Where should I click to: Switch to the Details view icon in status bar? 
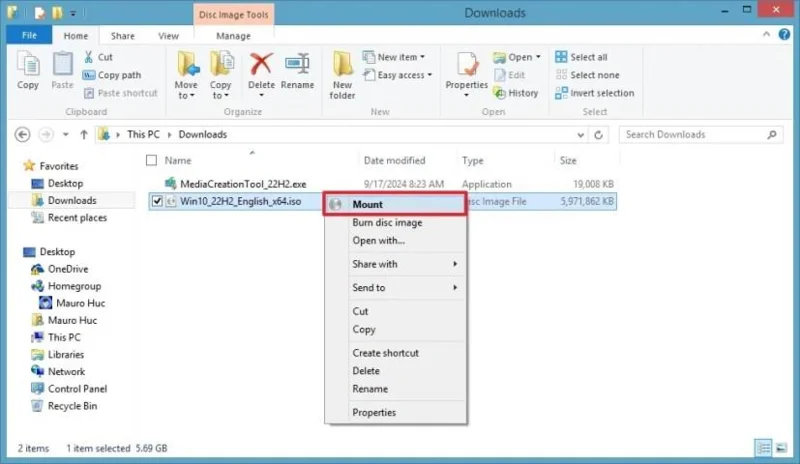[764, 448]
